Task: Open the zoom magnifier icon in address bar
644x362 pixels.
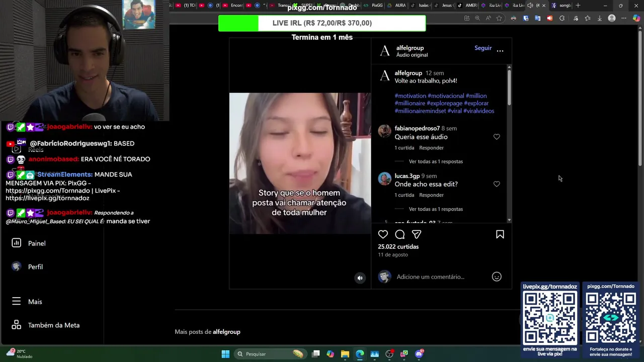Action: pyautogui.click(x=477, y=18)
